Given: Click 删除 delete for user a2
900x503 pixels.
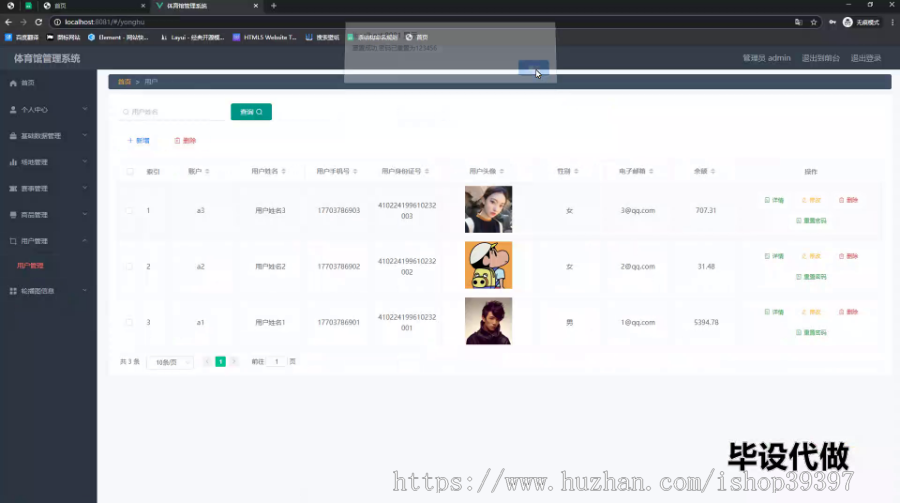Looking at the screenshot, I should [x=848, y=256].
